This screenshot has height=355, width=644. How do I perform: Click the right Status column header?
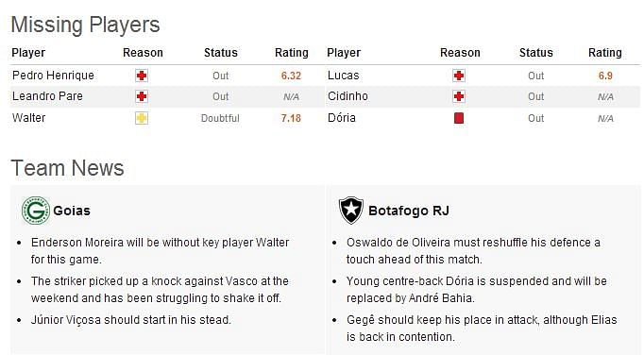tap(536, 53)
